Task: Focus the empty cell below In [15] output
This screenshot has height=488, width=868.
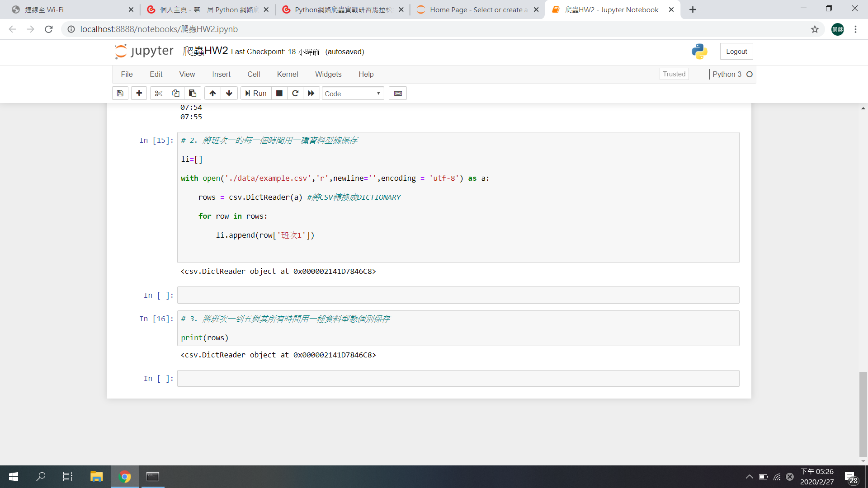Action: pos(458,295)
